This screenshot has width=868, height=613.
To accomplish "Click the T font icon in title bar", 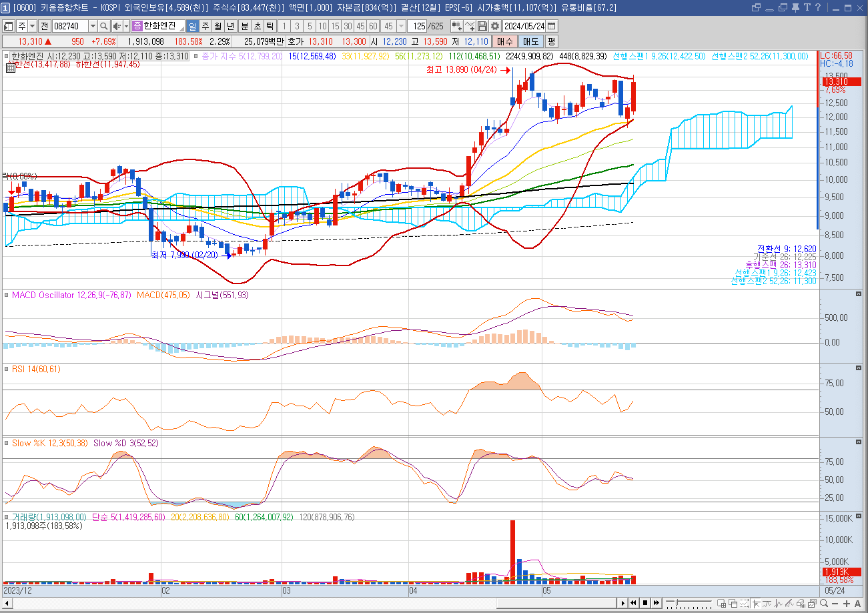I will [x=807, y=7].
